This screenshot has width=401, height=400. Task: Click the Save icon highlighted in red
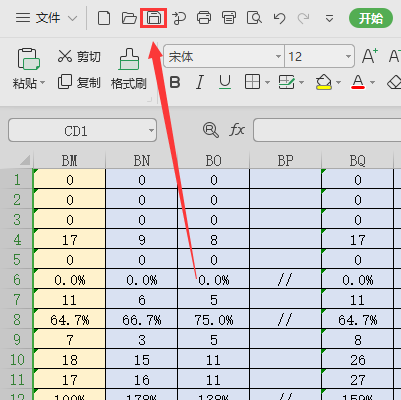click(153, 18)
